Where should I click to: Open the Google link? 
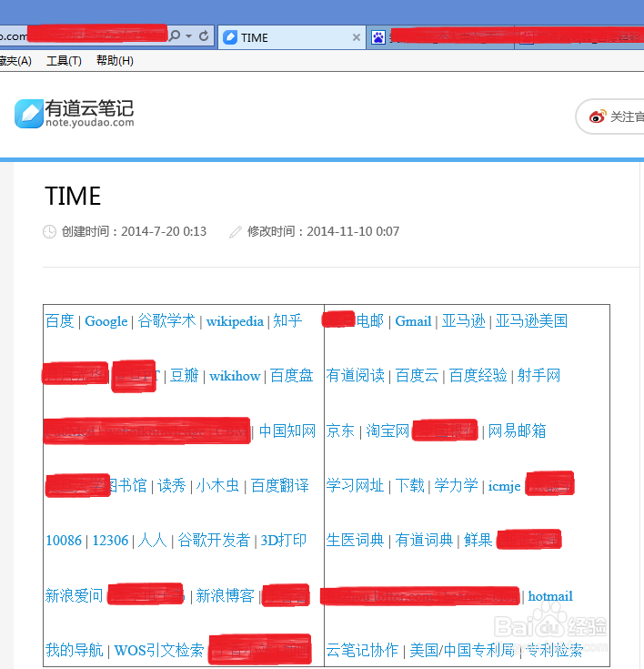pos(106,320)
